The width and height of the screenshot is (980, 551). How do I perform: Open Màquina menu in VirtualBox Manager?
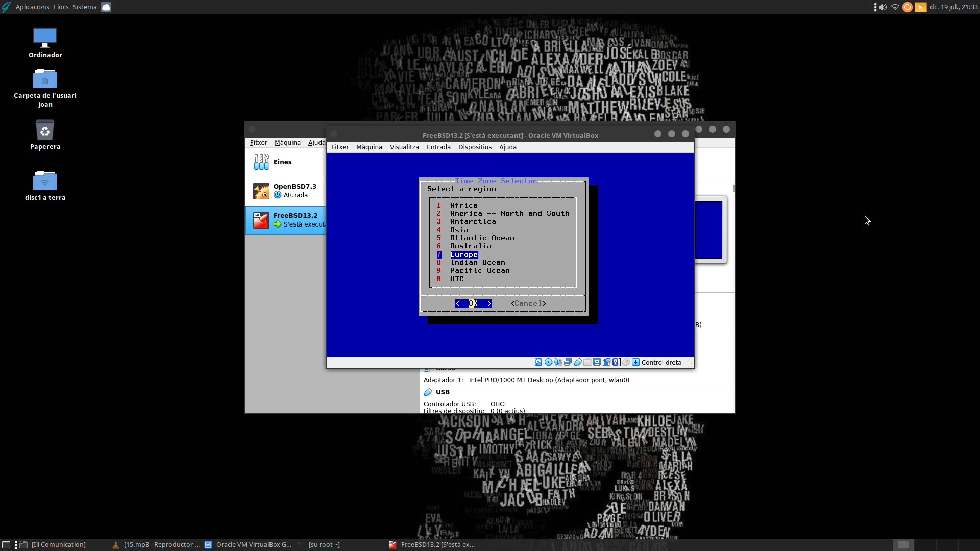coord(287,143)
